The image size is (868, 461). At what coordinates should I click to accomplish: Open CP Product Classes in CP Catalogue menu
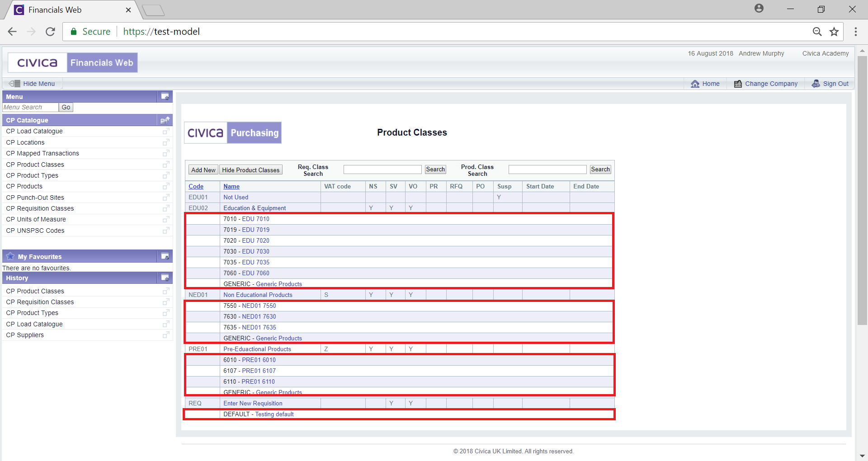(x=35, y=165)
